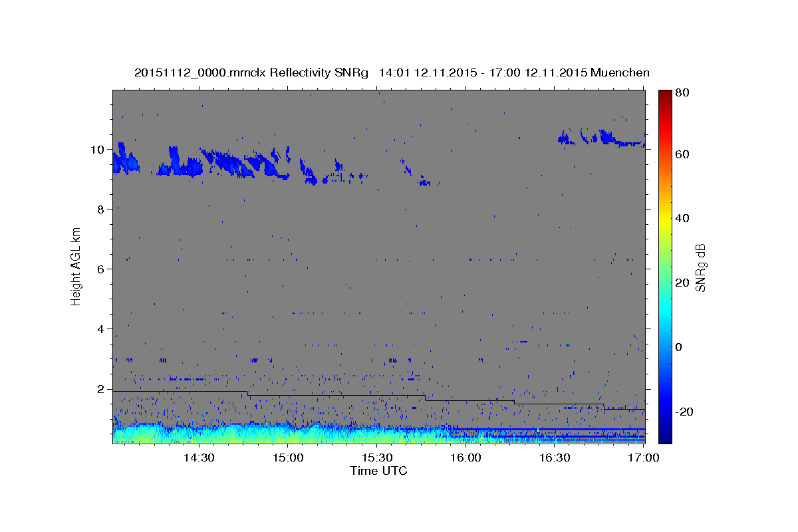Click the height tick label 6
Screen dimensions: 798x532
(100, 269)
